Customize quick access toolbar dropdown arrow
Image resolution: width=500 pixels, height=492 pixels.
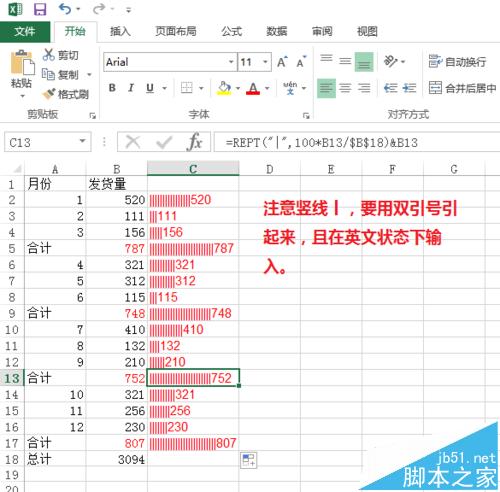pyautogui.click(x=129, y=10)
